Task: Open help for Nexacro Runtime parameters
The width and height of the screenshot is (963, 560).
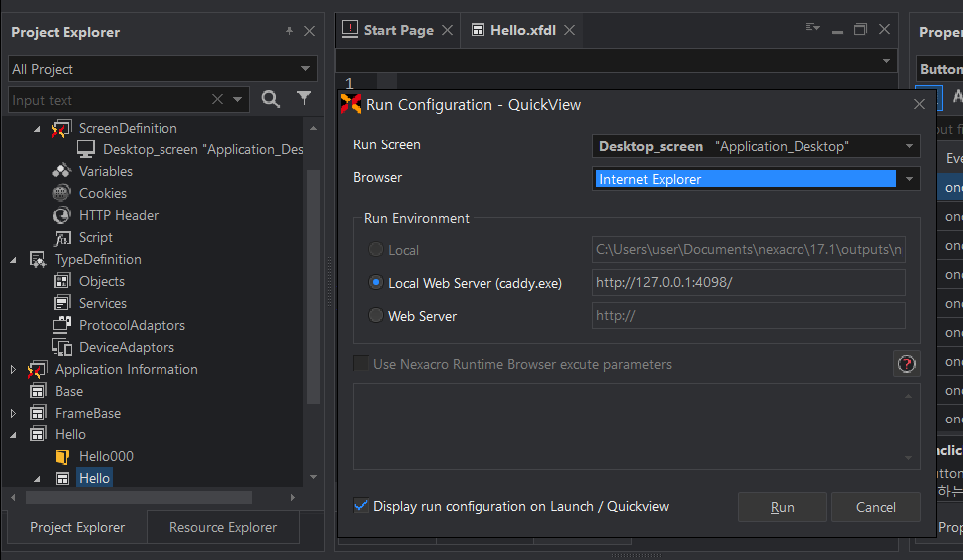Action: pyautogui.click(x=906, y=364)
